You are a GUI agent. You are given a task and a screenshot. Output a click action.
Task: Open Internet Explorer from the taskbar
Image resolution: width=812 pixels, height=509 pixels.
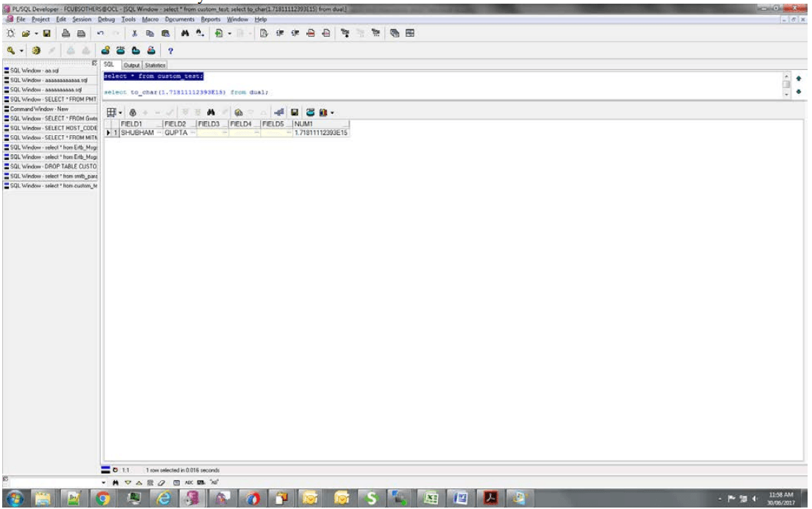coord(164,499)
